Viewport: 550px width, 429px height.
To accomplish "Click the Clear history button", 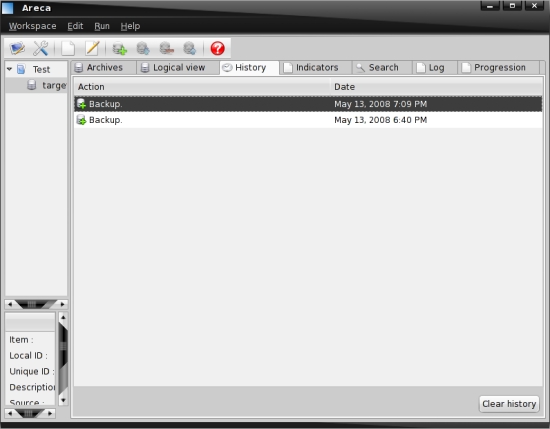I will tap(509, 404).
